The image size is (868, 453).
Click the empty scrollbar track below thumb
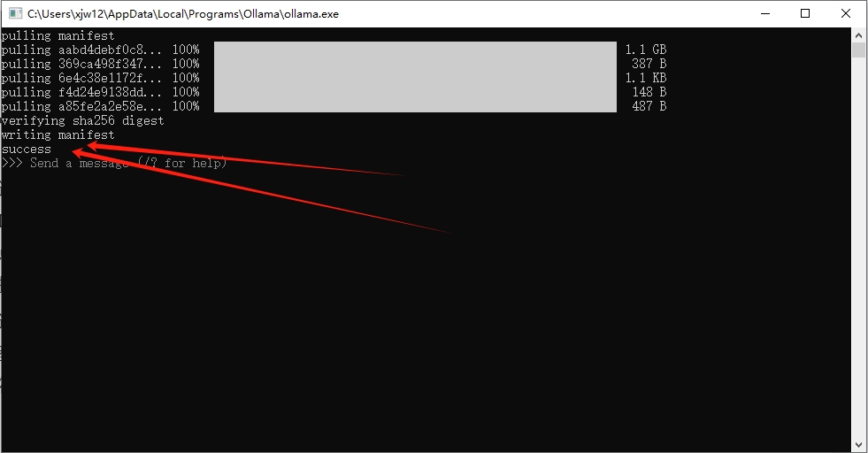pyautogui.click(x=858, y=250)
